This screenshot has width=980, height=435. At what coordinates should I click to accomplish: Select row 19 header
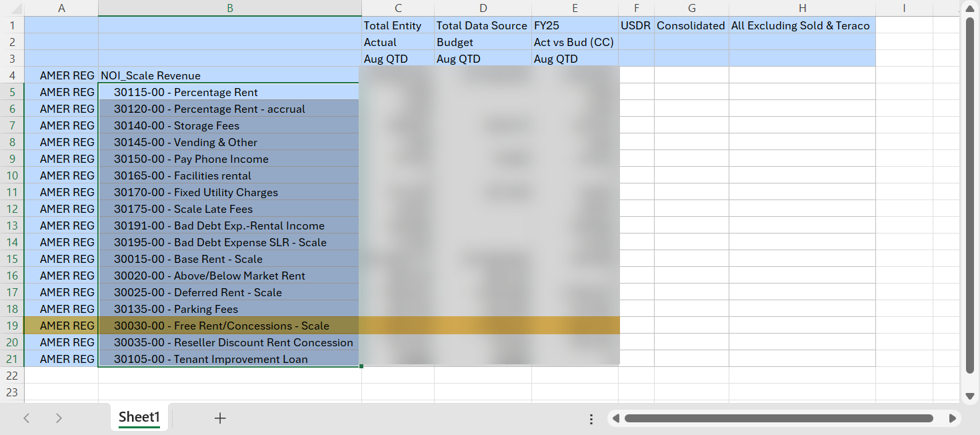coord(12,326)
